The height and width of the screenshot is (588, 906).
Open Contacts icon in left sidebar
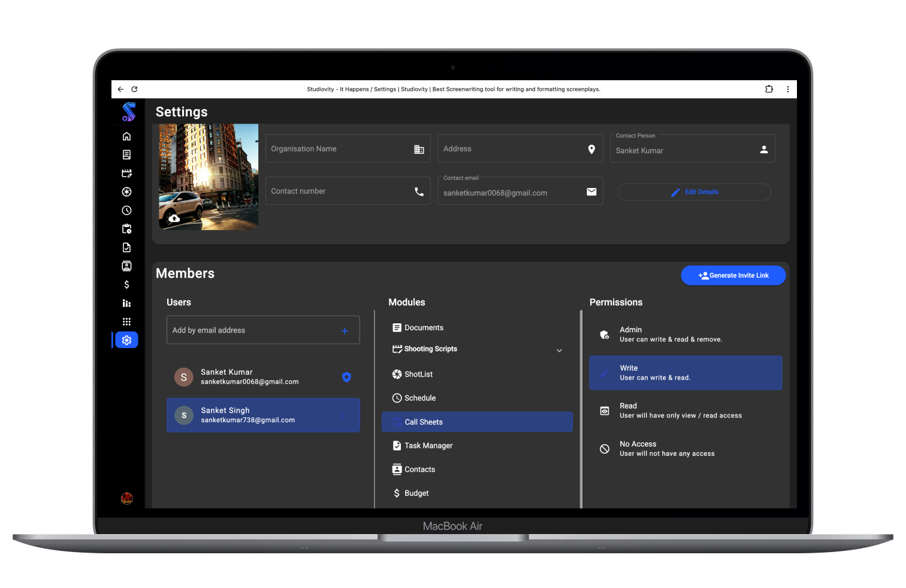[126, 266]
